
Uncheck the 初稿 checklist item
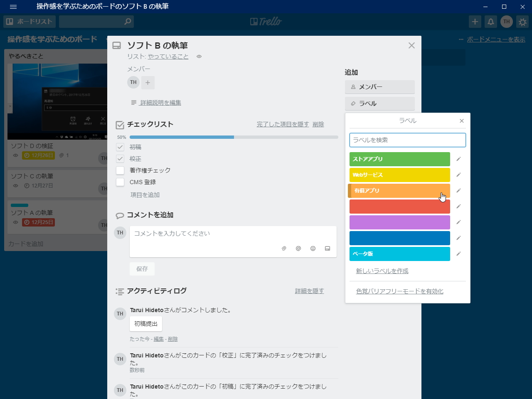pos(120,147)
